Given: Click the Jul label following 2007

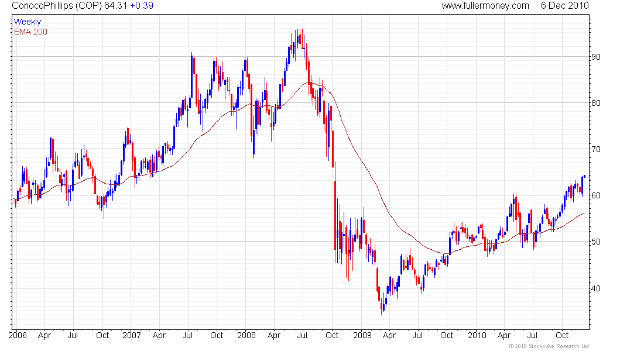Looking at the screenshot, I should 187,335.
